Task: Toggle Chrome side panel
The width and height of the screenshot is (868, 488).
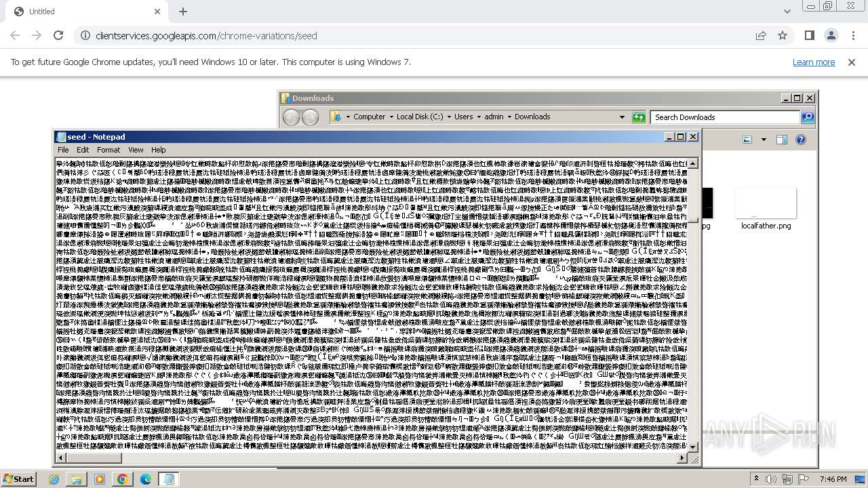Action: (x=810, y=35)
